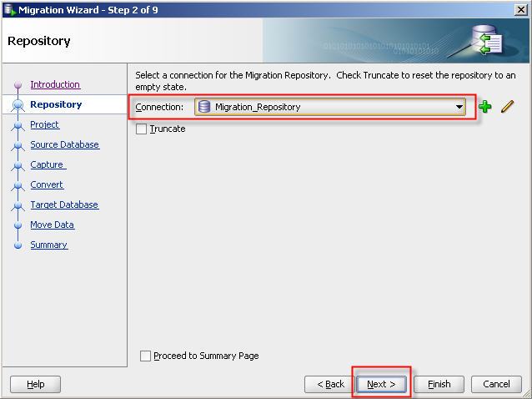Check Proceed to Summary Page
This screenshot has width=532, height=399.
tap(145, 356)
